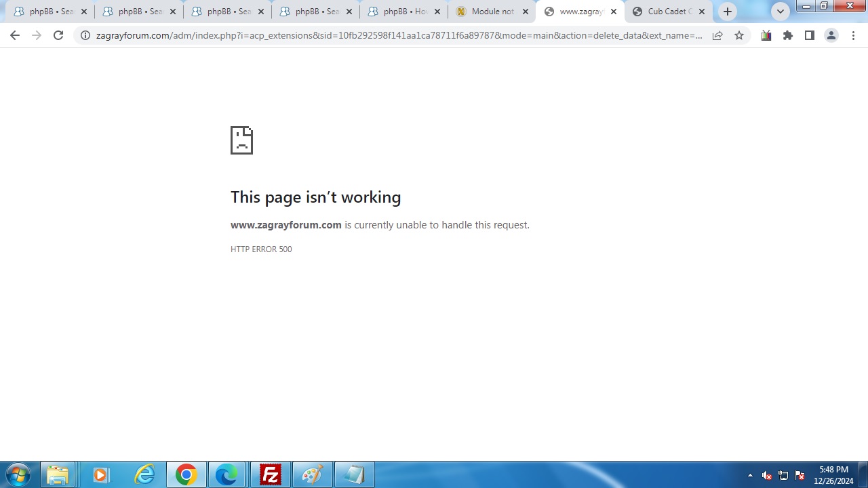The image size is (868, 488).
Task: Toggle the browser side panel icon
Action: coord(809,36)
